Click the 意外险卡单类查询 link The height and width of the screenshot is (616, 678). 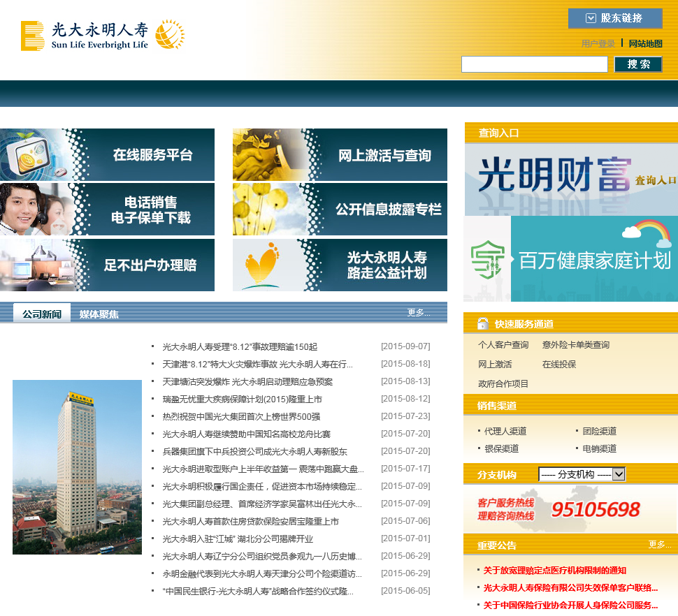tap(576, 345)
